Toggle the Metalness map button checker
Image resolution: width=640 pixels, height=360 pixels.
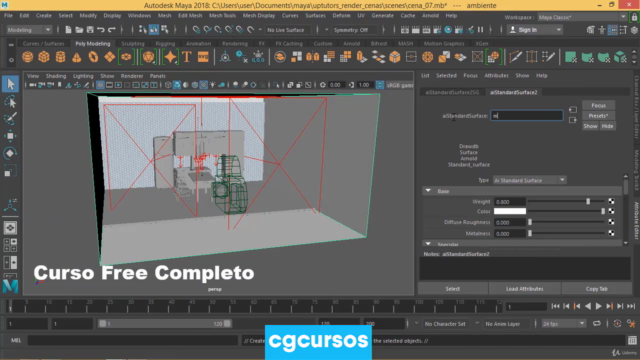coord(611,233)
